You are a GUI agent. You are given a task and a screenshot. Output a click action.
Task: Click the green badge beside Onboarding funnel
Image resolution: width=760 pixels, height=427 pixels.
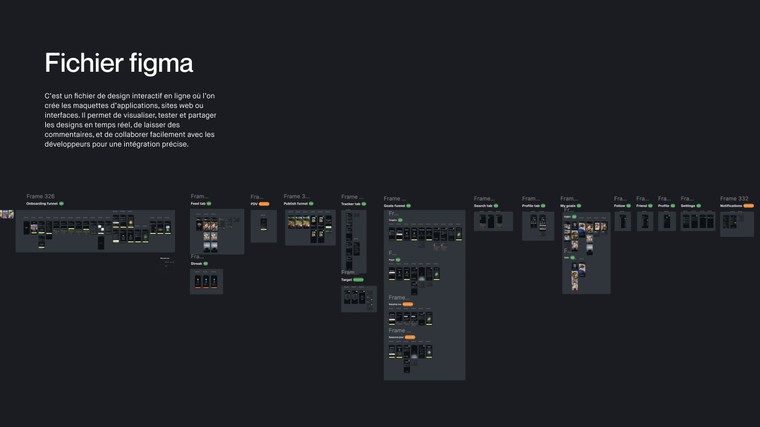tap(61, 204)
